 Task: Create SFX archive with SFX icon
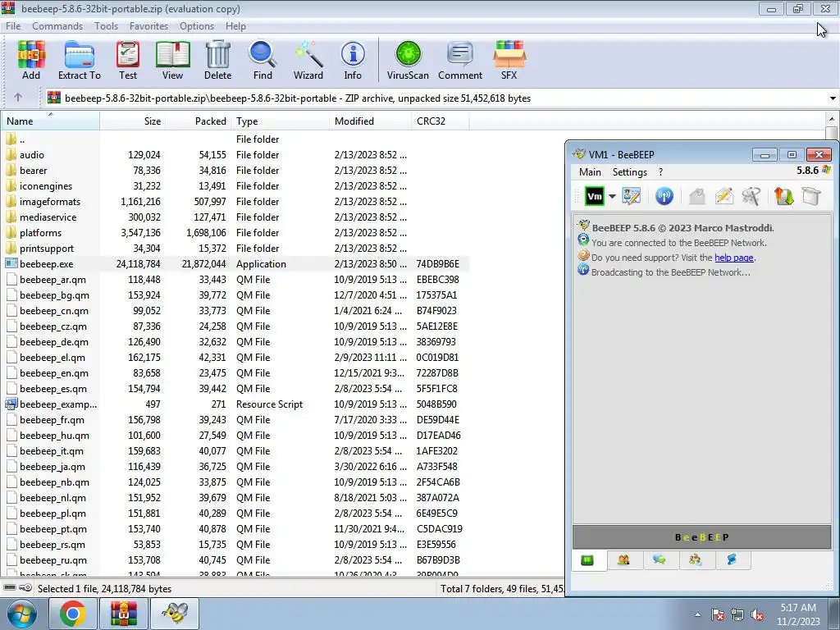pyautogui.click(x=509, y=60)
